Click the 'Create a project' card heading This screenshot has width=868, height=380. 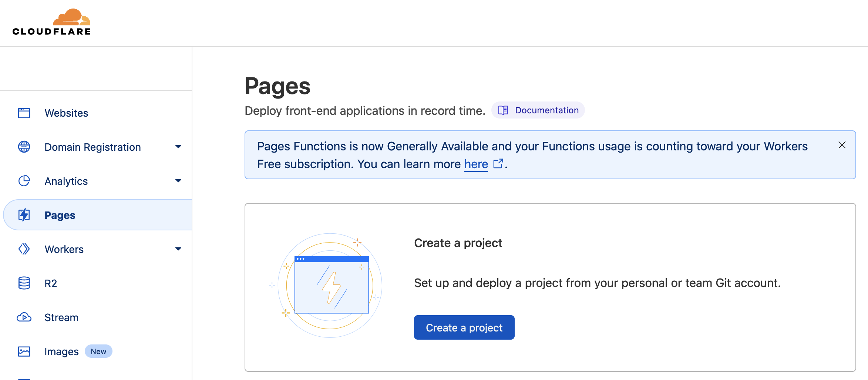coord(458,243)
